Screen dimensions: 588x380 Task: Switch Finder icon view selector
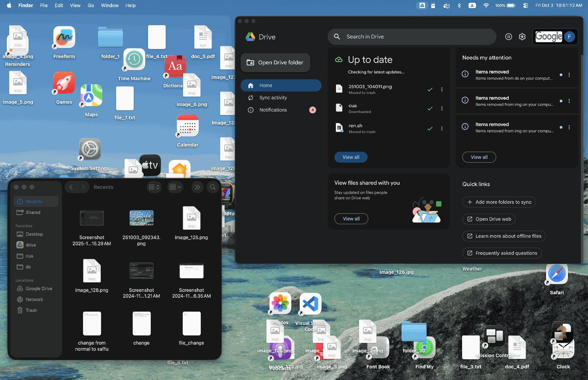tap(154, 187)
